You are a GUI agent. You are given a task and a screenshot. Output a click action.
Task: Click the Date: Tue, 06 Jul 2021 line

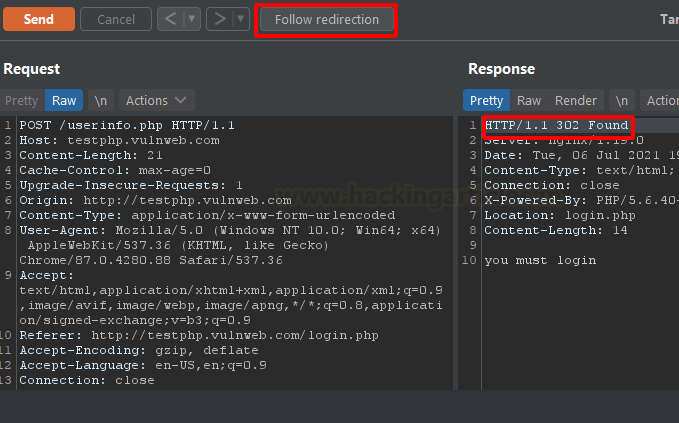[581, 155]
